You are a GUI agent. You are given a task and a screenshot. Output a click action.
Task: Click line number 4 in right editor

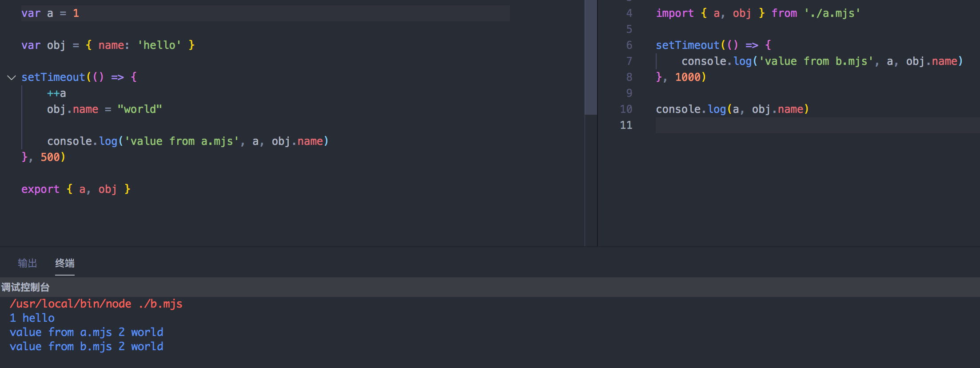[629, 13]
